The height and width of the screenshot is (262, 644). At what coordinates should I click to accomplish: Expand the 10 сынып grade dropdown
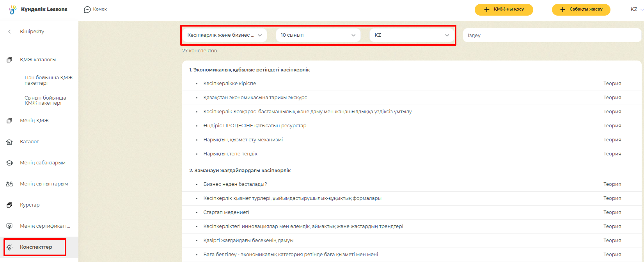[318, 35]
